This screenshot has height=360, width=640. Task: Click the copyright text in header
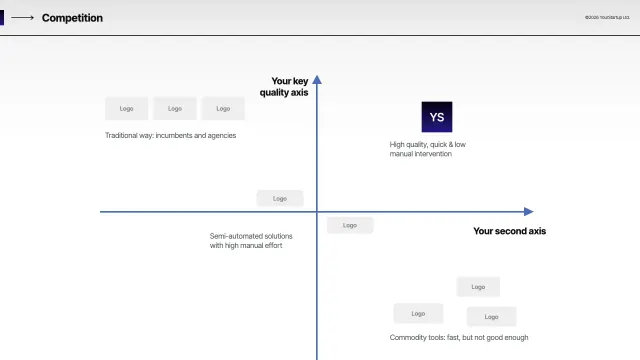coord(607,18)
